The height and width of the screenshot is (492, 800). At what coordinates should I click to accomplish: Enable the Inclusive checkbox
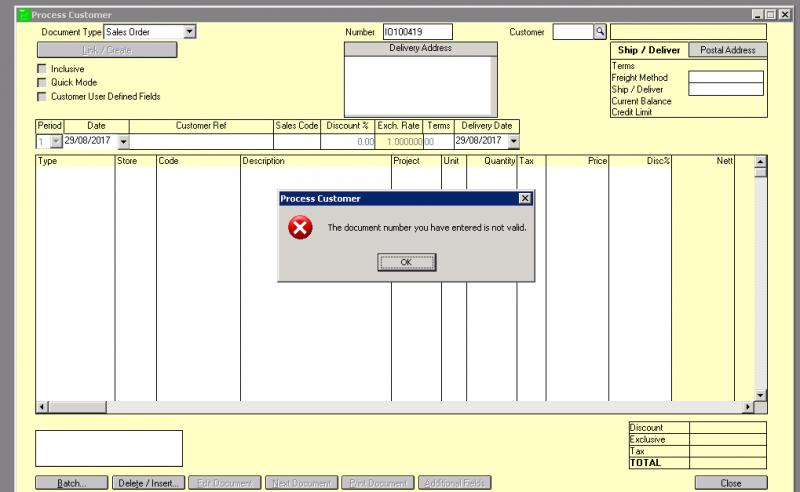tap(42, 69)
